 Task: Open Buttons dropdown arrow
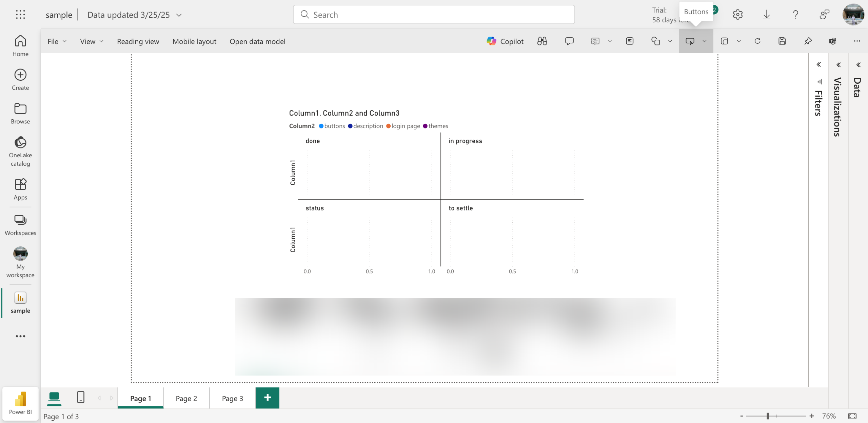tap(705, 41)
